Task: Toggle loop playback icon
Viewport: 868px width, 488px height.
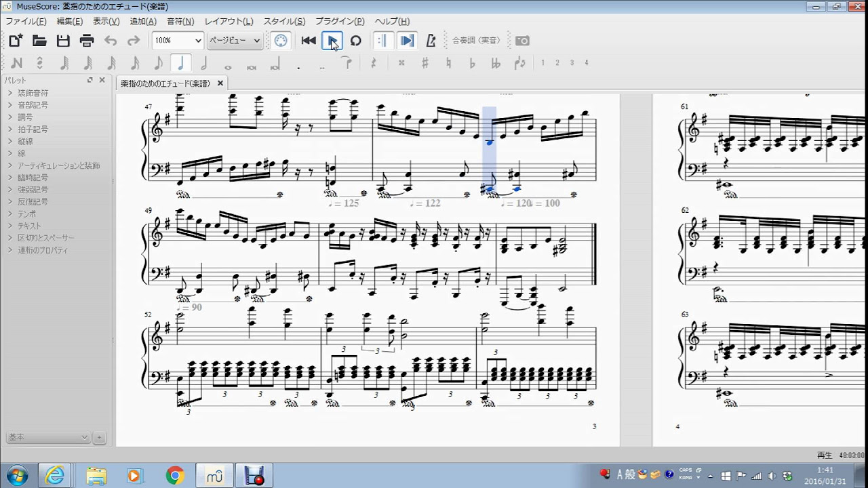Action: tap(355, 41)
